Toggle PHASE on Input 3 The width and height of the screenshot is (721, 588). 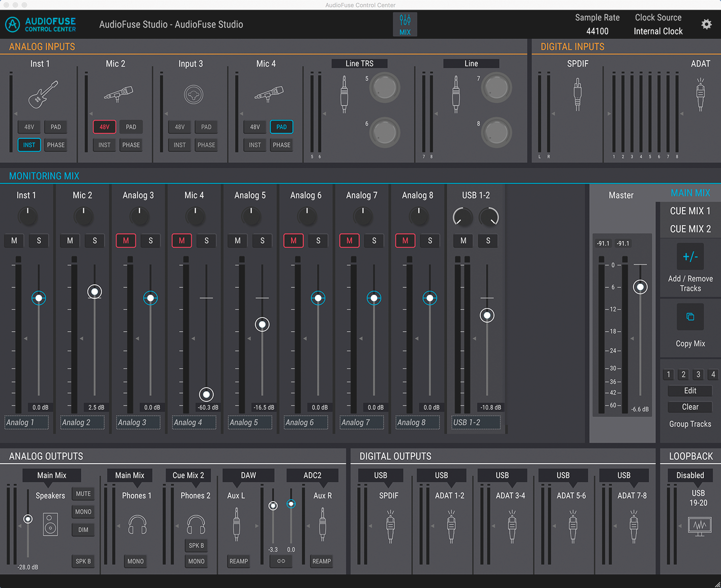tap(206, 145)
